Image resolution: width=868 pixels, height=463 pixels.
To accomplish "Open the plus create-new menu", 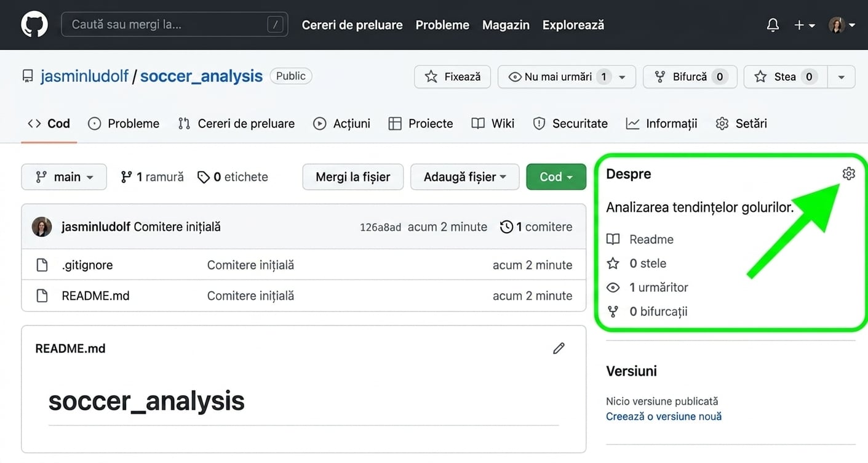I will point(804,25).
